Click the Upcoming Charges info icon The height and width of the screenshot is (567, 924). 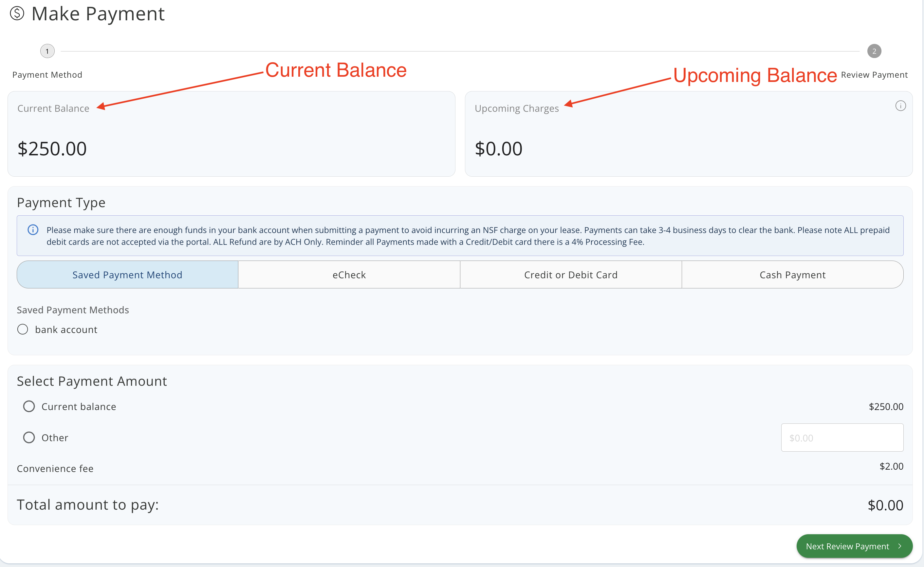(900, 106)
